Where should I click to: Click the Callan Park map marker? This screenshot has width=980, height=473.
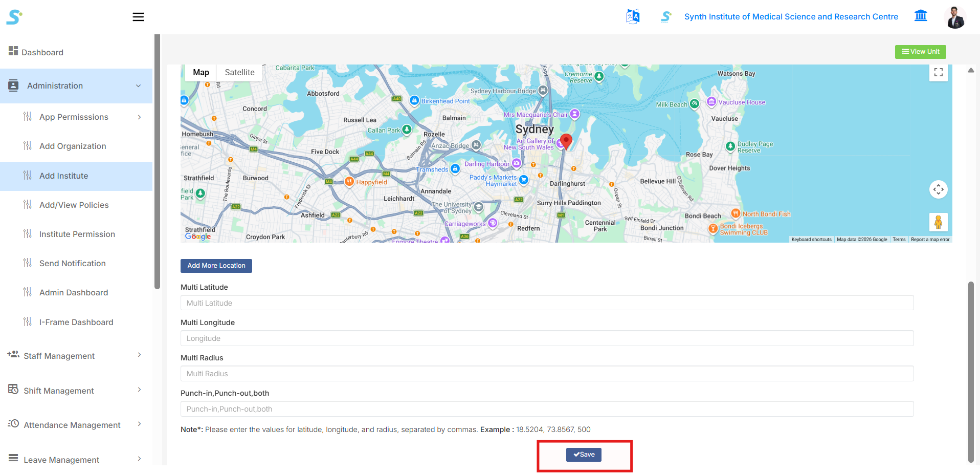coord(407,130)
